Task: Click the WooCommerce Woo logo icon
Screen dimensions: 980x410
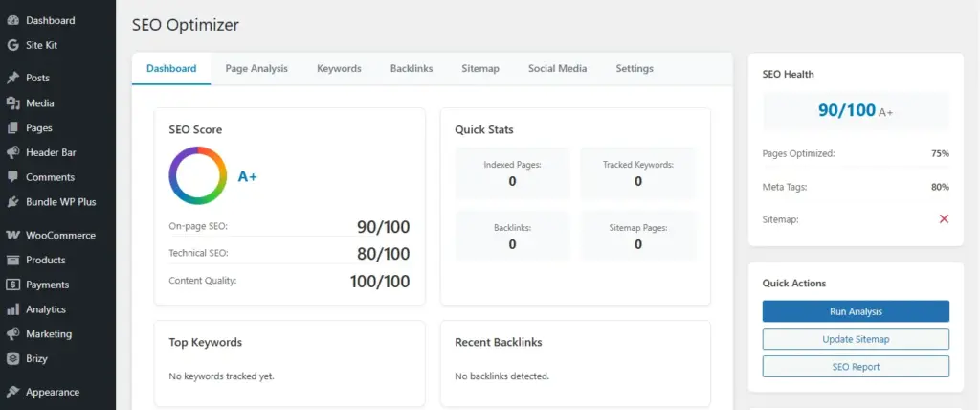Action: click(12, 236)
